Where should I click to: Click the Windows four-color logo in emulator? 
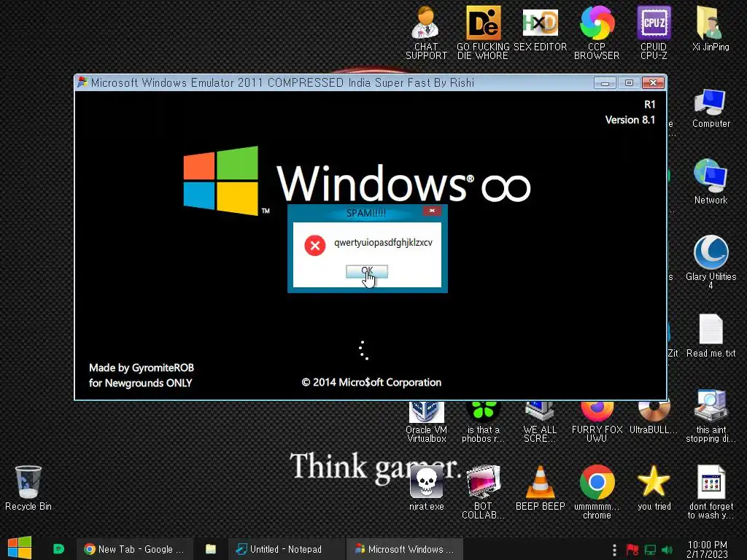pyautogui.click(x=221, y=181)
